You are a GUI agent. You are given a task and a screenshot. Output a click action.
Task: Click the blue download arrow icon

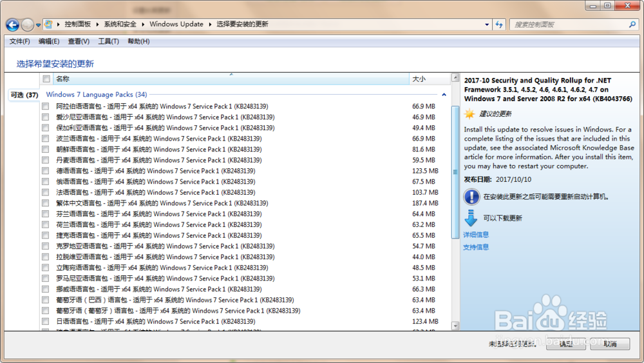point(471,218)
